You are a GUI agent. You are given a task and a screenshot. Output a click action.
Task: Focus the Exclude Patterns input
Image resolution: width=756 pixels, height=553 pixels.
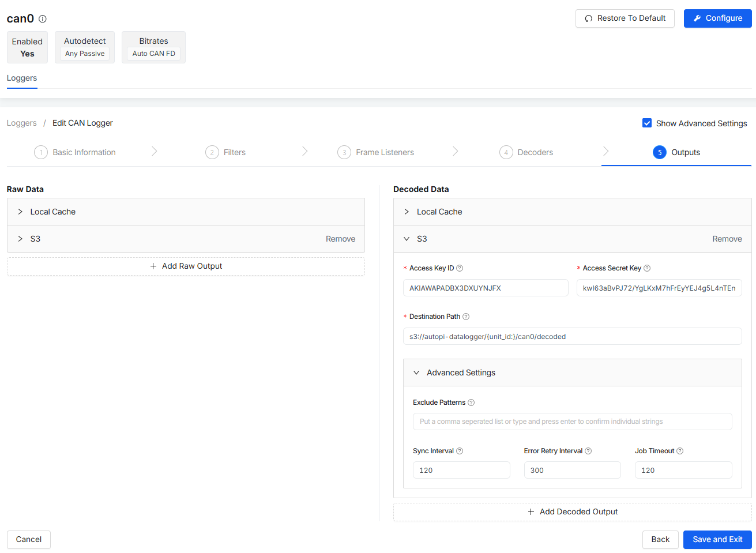click(572, 422)
